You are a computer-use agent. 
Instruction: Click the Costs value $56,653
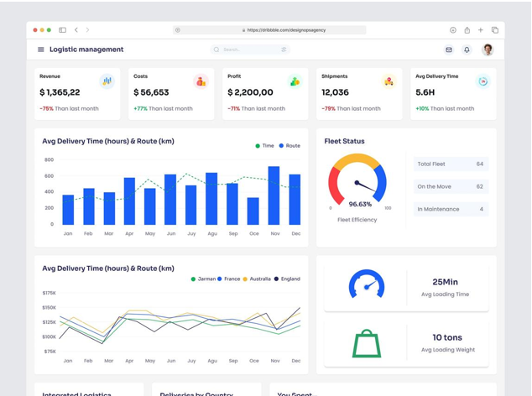click(151, 92)
